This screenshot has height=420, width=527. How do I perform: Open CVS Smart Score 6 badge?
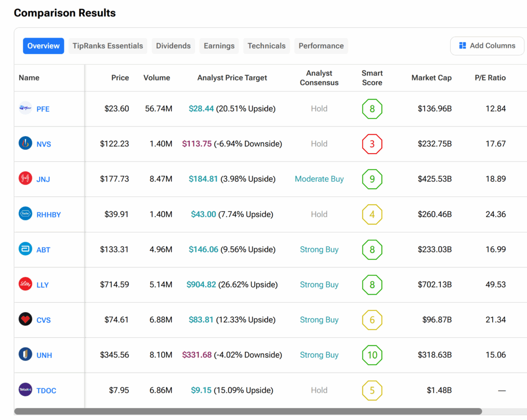click(372, 320)
